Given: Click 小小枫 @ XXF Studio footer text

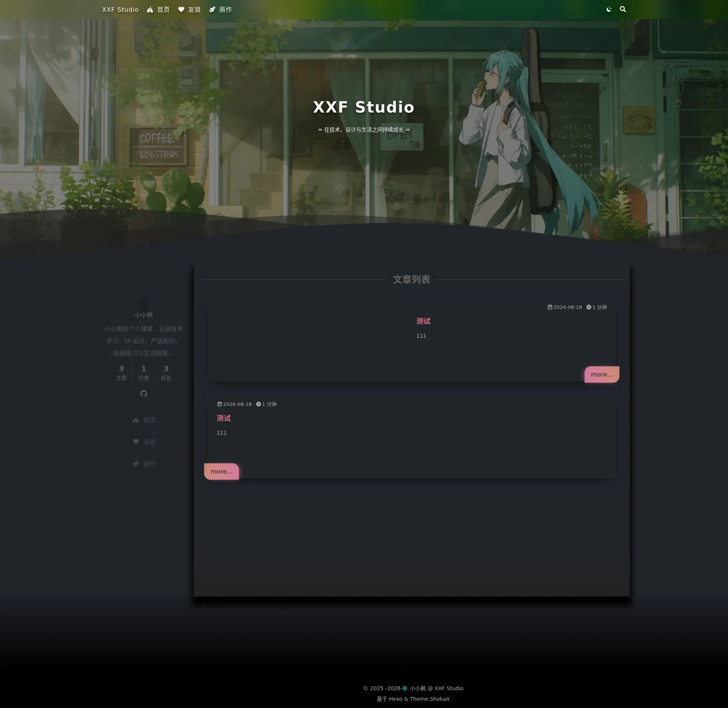Looking at the screenshot, I should [x=436, y=688].
